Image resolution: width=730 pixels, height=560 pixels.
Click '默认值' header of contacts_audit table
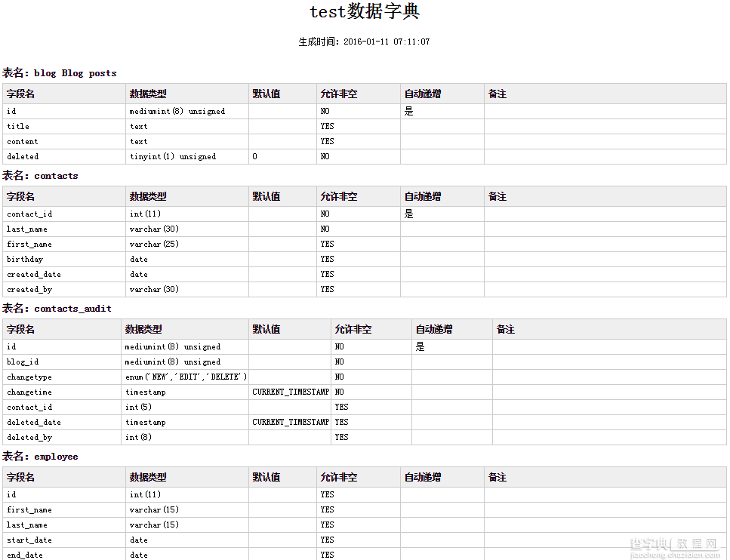point(290,330)
